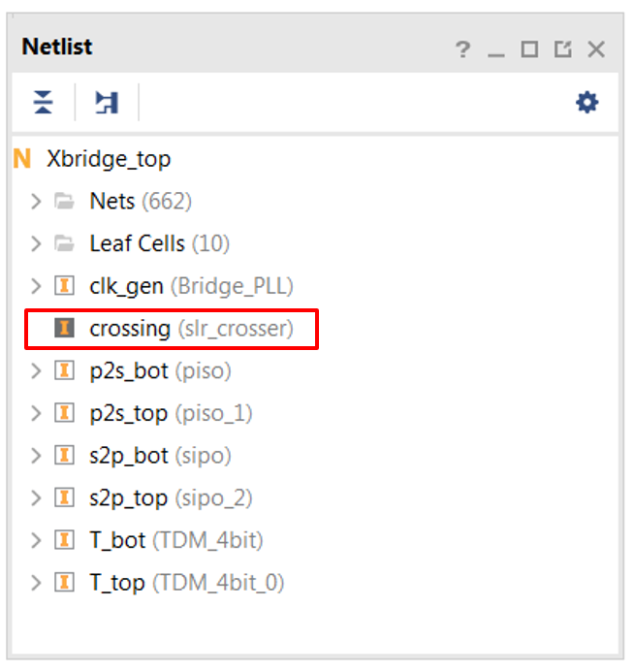Select the s2p_bot (sipo) entry
This screenshot has height=672, width=635.
tap(160, 456)
